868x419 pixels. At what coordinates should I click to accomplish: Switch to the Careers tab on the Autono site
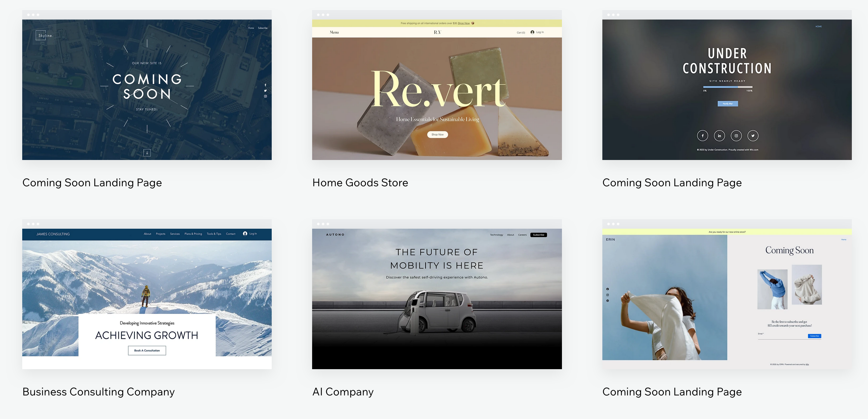[522, 235]
